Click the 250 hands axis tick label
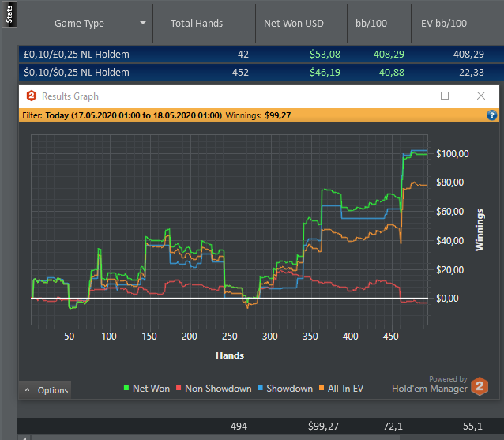The width and height of the screenshot is (504, 440). point(230,337)
